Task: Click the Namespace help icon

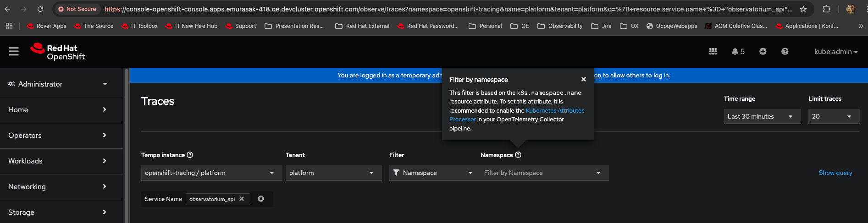Action: [x=518, y=155]
